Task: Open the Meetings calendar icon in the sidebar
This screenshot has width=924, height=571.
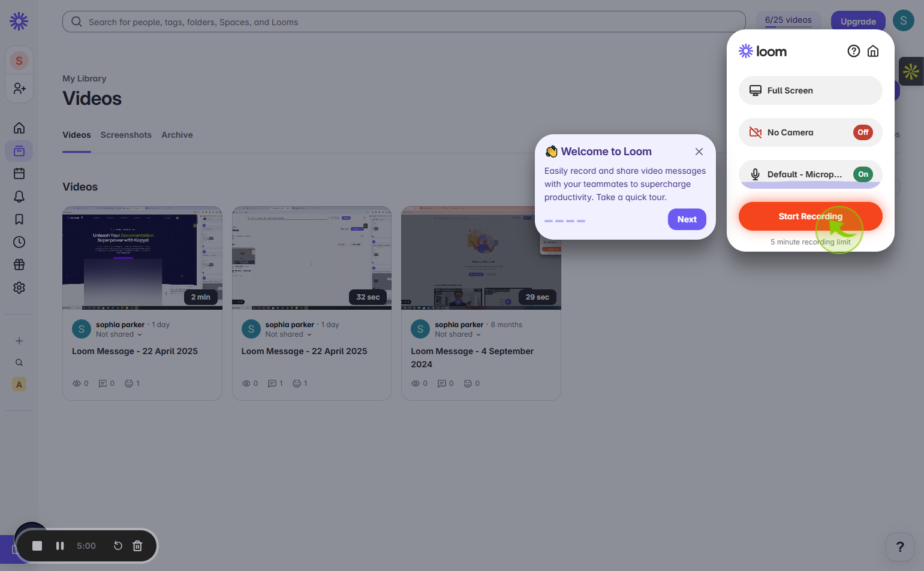Action: click(x=19, y=174)
